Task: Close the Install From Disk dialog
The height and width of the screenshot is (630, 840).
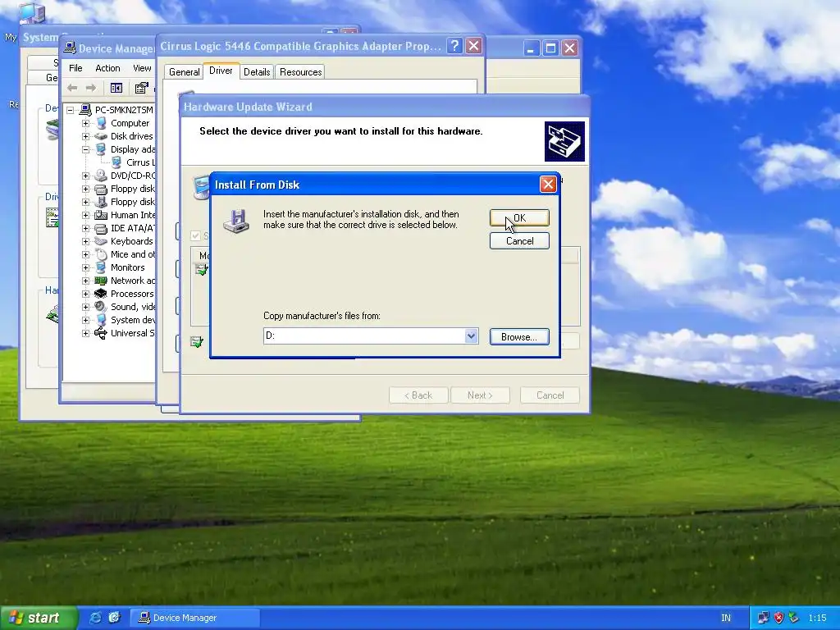Action: (x=547, y=185)
